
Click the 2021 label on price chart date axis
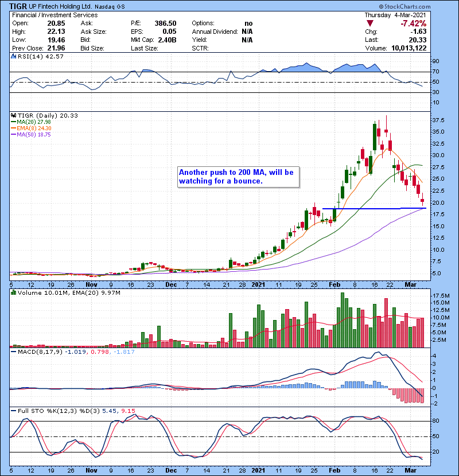pos(258,285)
